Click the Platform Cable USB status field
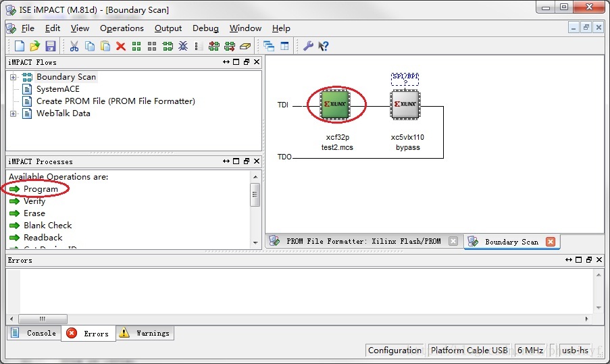 click(x=469, y=350)
